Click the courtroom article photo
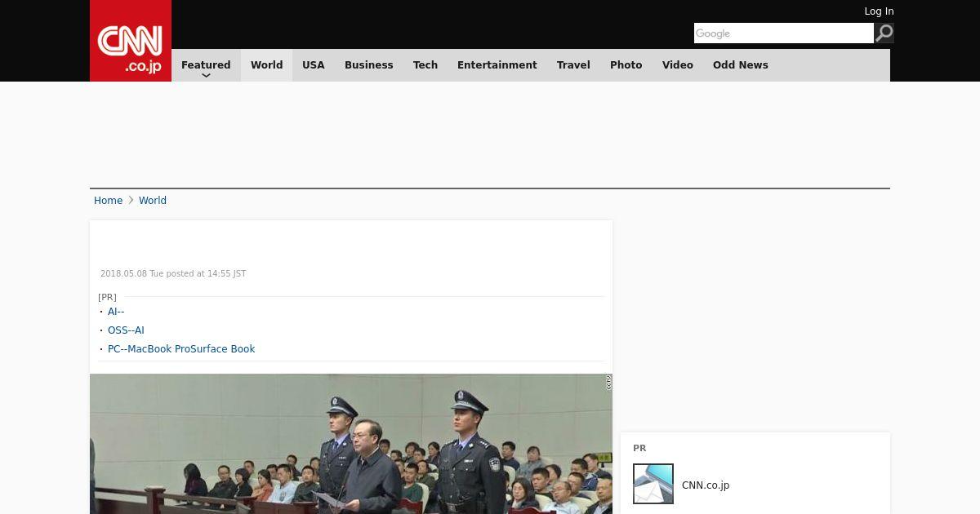980x514 pixels. coord(351,444)
